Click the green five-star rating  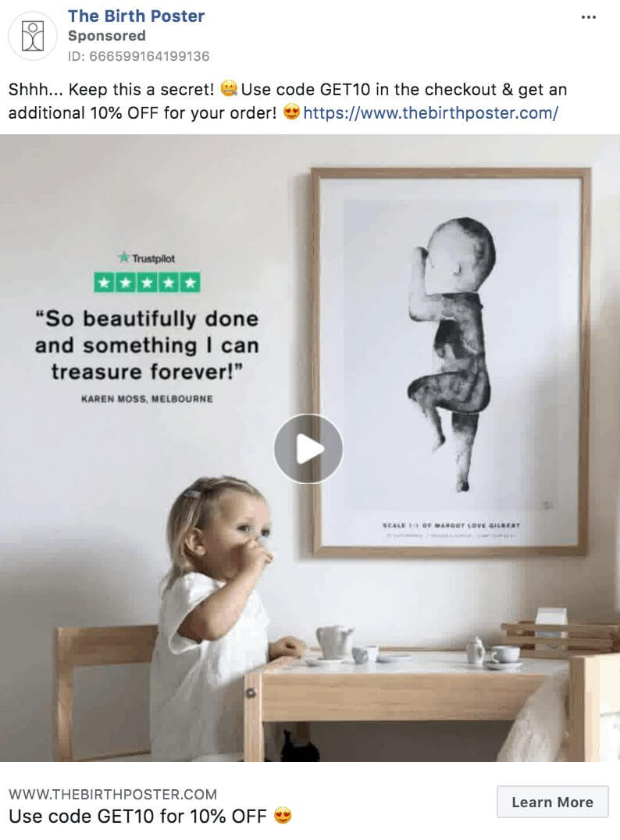tap(147, 283)
